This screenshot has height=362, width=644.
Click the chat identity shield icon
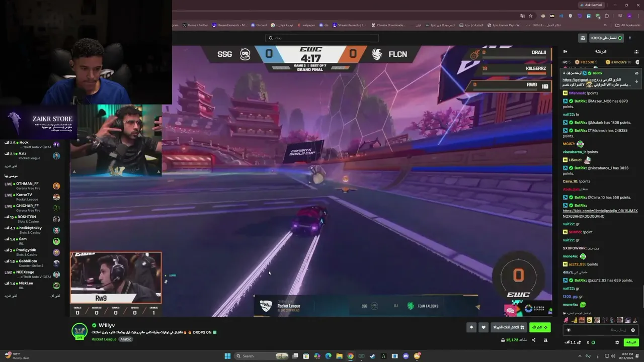pyautogui.click(x=569, y=330)
